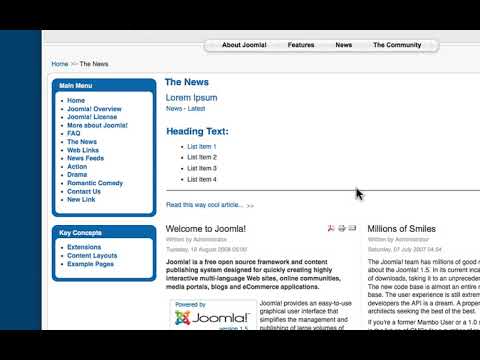Open The Community top menu item

397,45
